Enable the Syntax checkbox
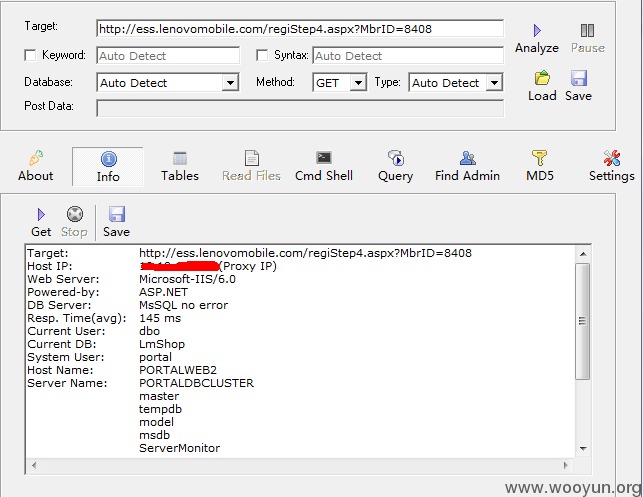 [x=262, y=55]
